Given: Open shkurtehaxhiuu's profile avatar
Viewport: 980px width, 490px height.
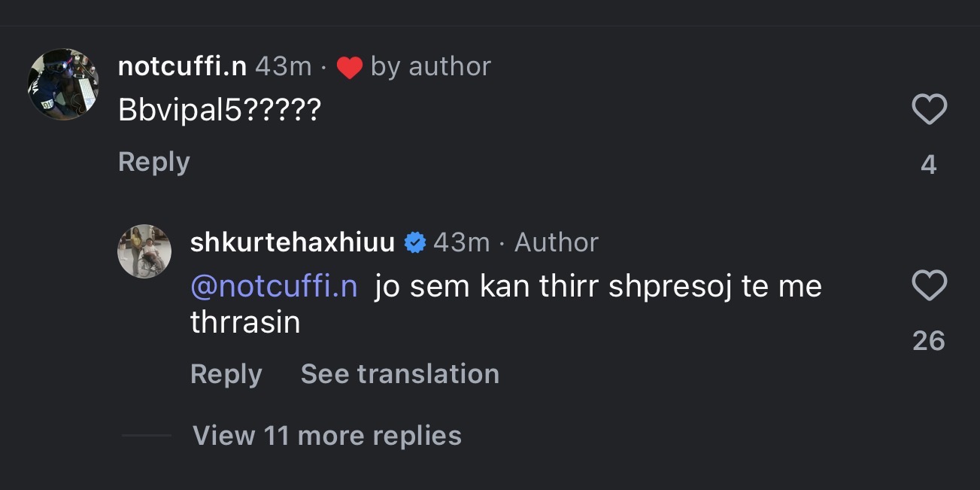Looking at the screenshot, I should (x=144, y=251).
